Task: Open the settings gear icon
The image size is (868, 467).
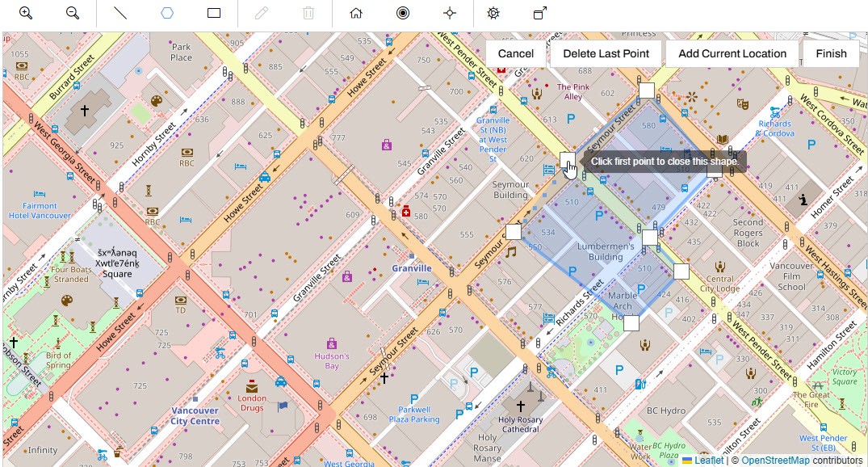Action: coord(493,14)
